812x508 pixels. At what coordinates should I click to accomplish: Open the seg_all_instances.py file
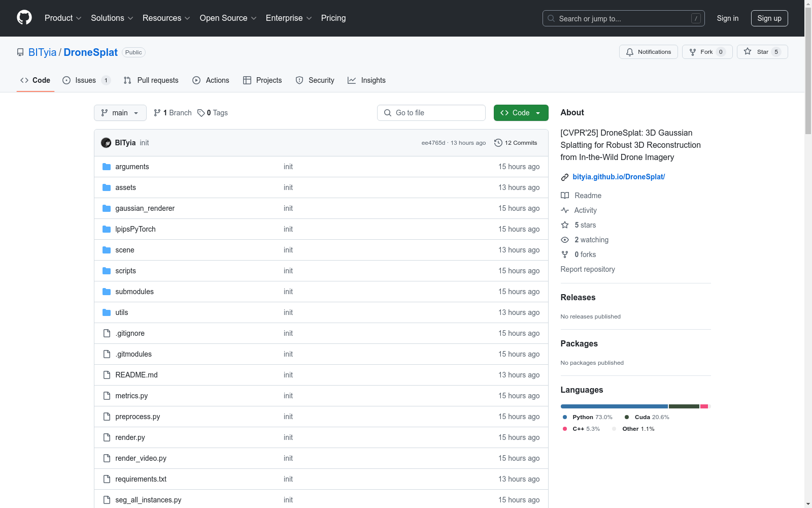[x=148, y=500]
